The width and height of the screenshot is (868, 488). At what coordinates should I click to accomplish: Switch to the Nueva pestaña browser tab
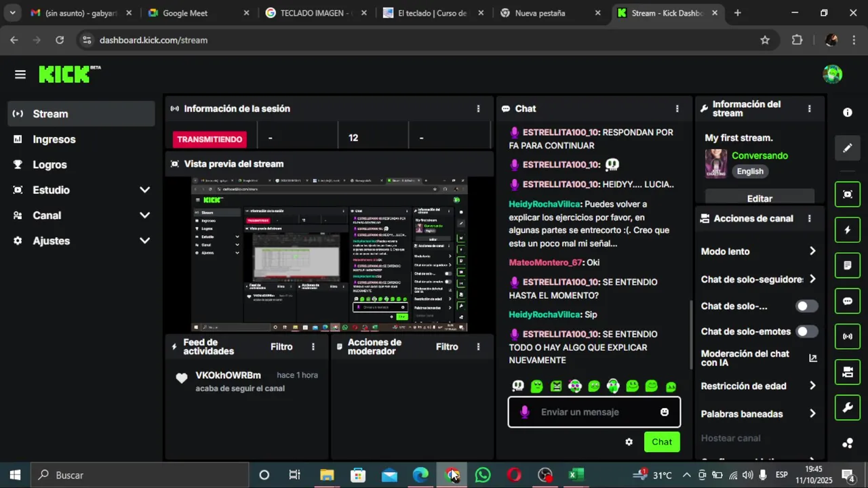551,13
